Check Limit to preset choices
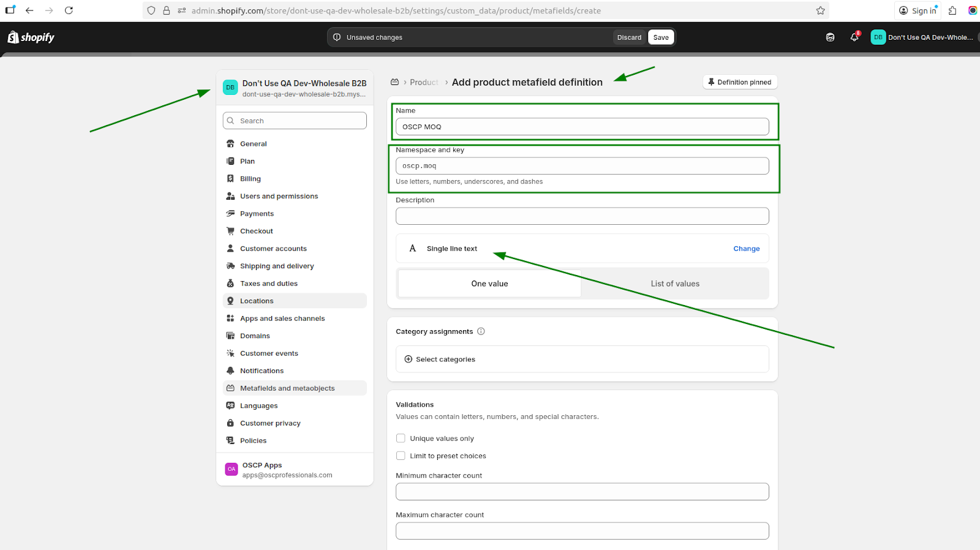 [401, 456]
